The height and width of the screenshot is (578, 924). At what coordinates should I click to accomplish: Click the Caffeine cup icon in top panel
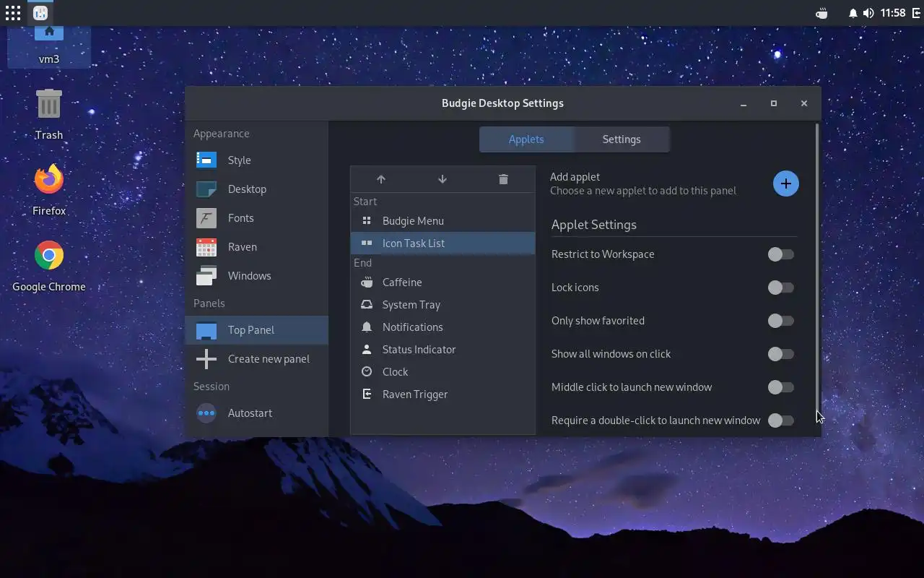pyautogui.click(x=821, y=13)
